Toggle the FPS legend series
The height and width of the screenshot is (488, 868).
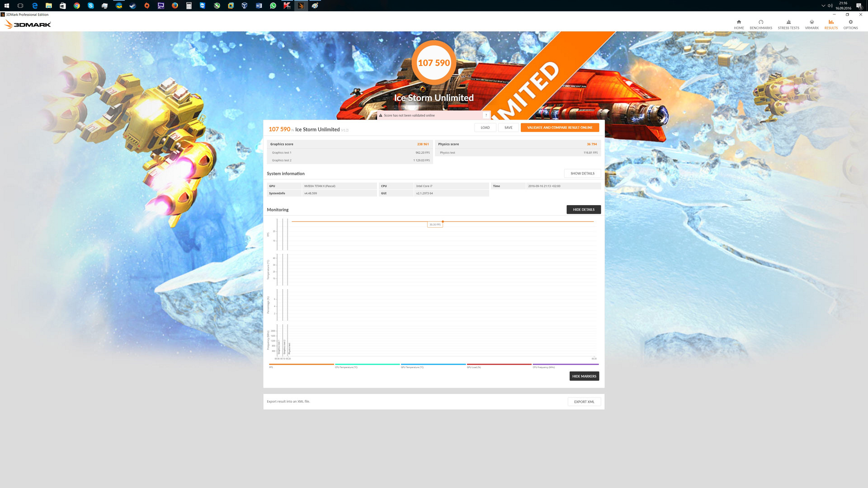coord(301,366)
